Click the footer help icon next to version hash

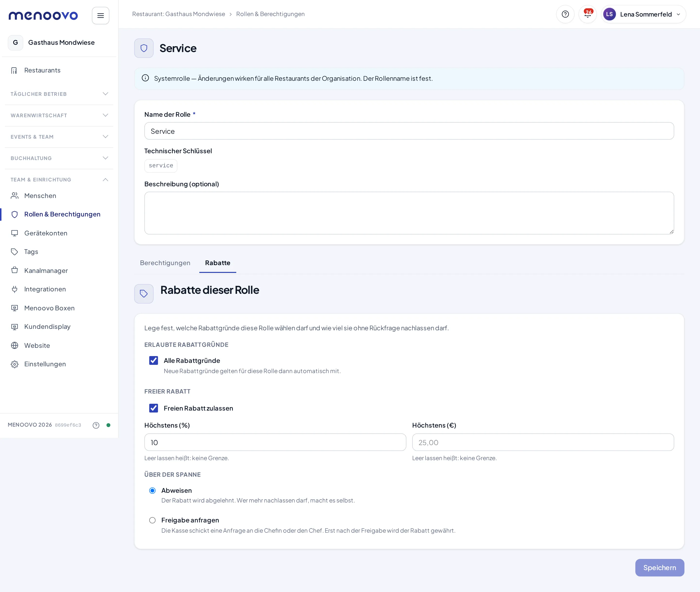(96, 425)
